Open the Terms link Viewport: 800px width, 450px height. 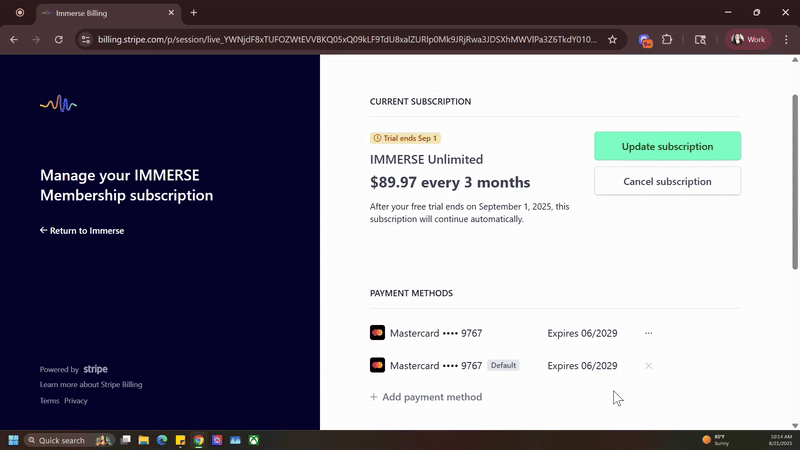click(x=49, y=401)
